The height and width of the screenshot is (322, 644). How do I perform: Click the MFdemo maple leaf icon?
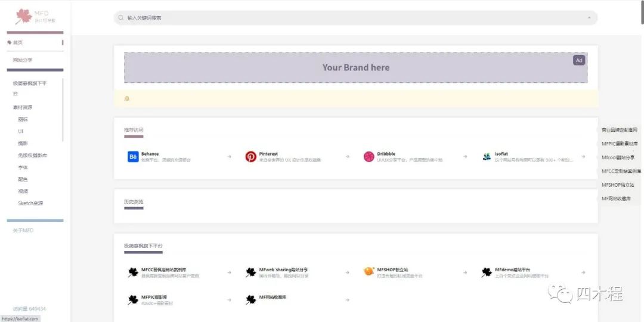point(487,273)
